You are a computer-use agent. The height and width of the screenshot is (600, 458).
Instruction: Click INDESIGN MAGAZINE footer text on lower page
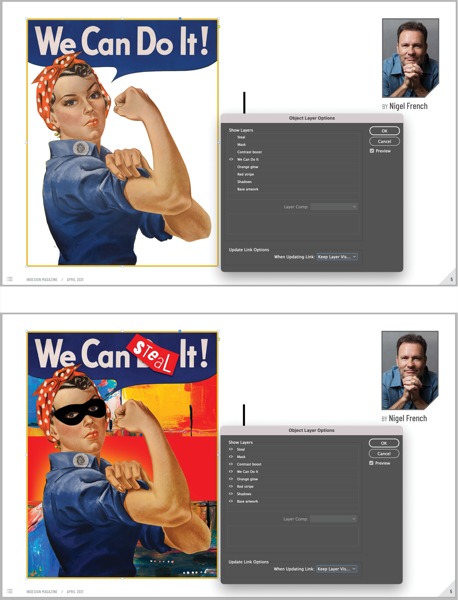click(42, 592)
